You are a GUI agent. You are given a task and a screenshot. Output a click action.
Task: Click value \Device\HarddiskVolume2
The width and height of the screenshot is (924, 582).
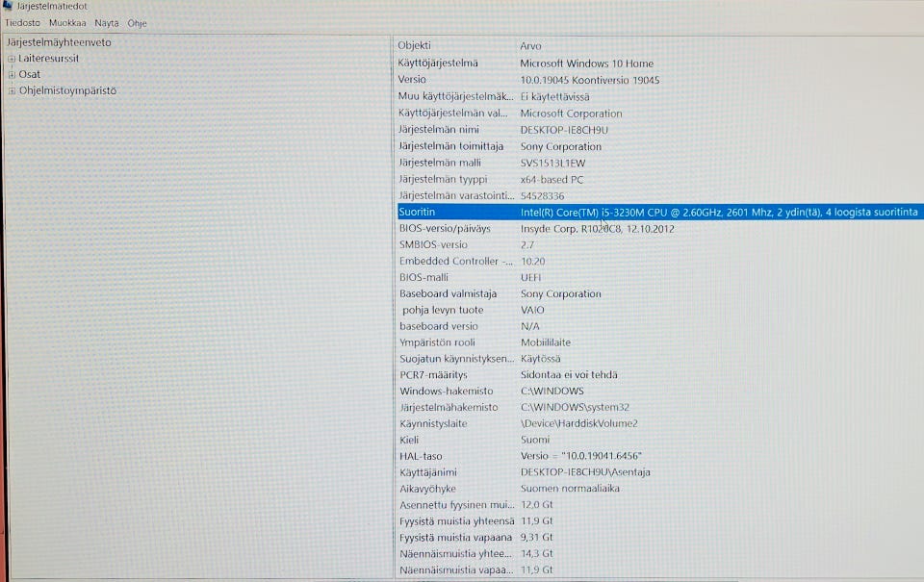pyautogui.click(x=578, y=423)
